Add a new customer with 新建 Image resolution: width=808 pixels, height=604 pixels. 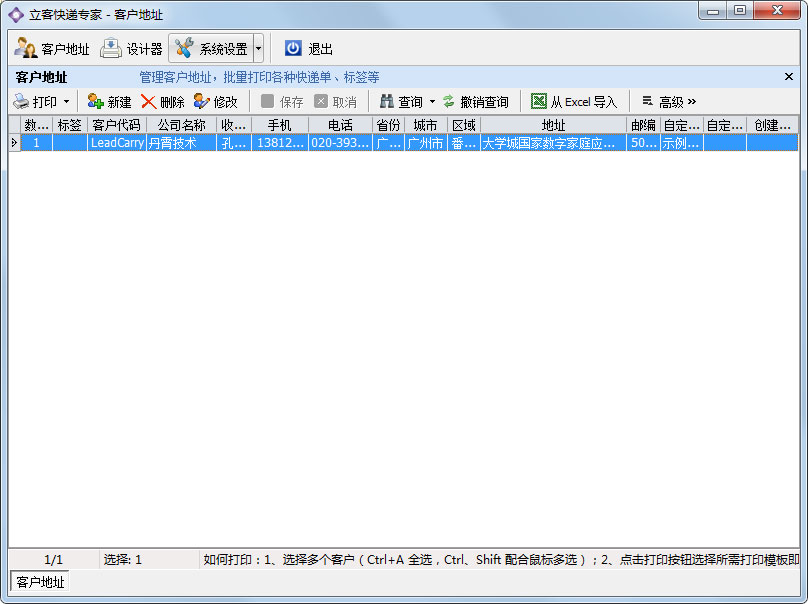pos(109,102)
